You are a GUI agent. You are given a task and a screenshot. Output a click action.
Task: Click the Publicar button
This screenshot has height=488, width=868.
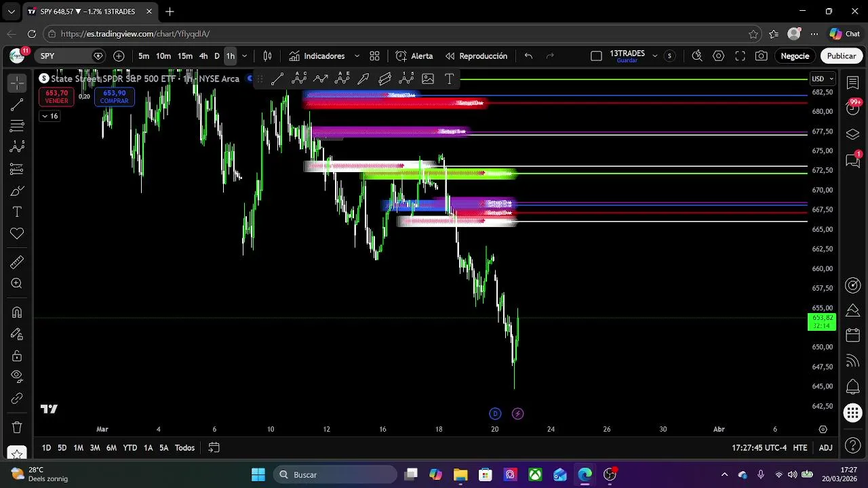click(x=842, y=56)
